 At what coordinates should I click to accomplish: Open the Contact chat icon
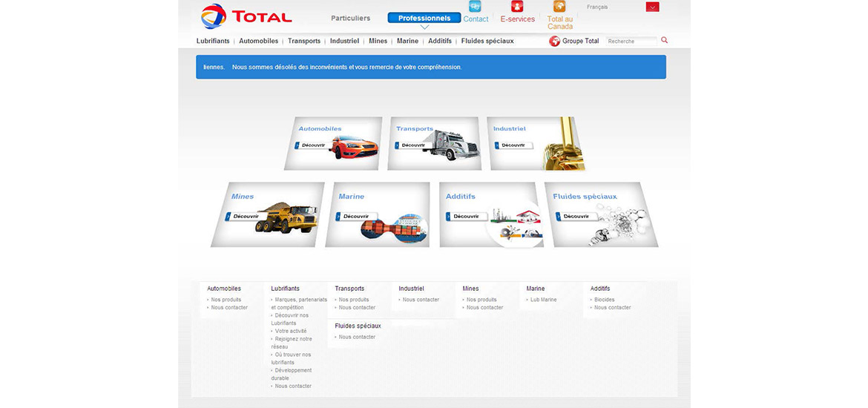(x=476, y=6)
